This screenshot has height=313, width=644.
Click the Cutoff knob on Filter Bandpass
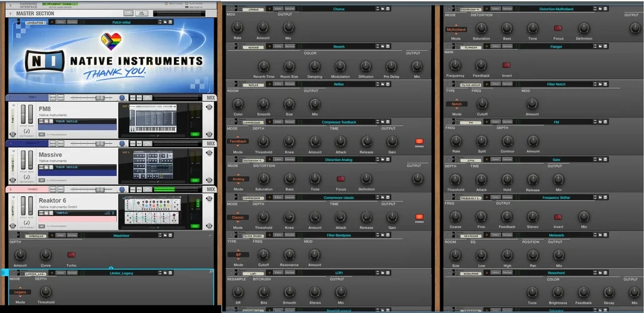point(264,254)
